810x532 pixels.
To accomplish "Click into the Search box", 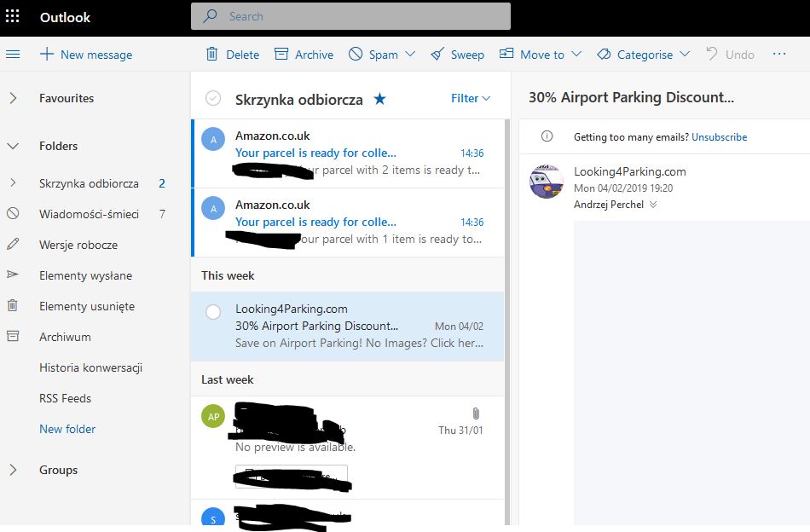I will click(x=350, y=16).
